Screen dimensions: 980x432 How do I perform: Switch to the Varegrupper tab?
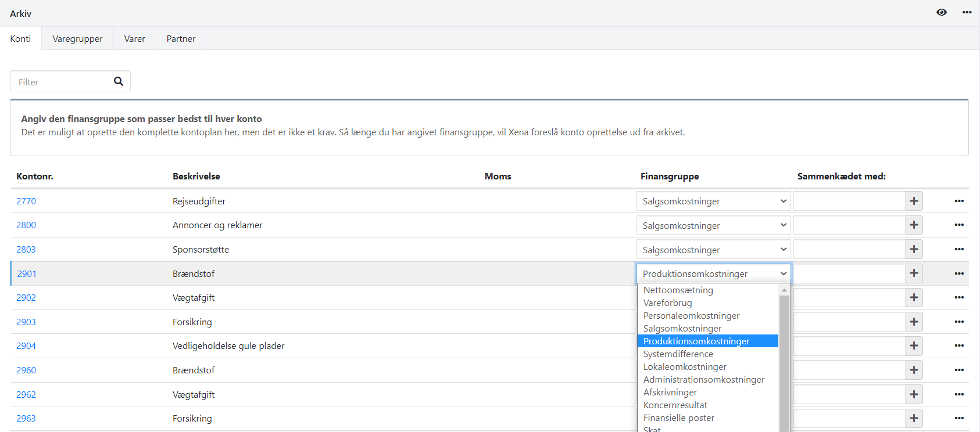tap(77, 39)
